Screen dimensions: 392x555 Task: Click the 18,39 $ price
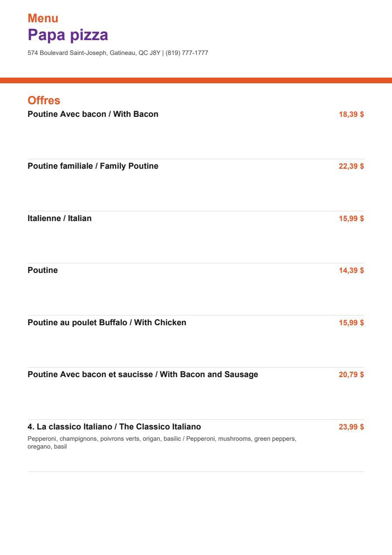point(351,114)
